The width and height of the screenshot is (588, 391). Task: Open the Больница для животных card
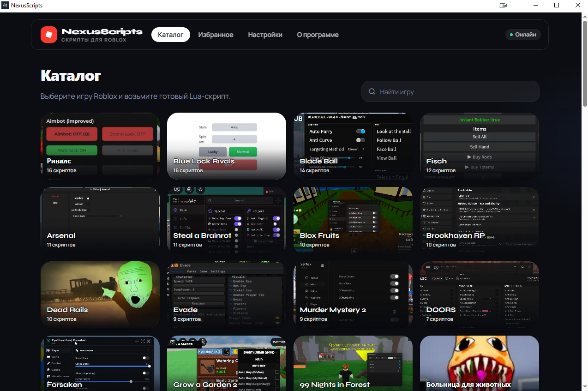pyautogui.click(x=480, y=363)
